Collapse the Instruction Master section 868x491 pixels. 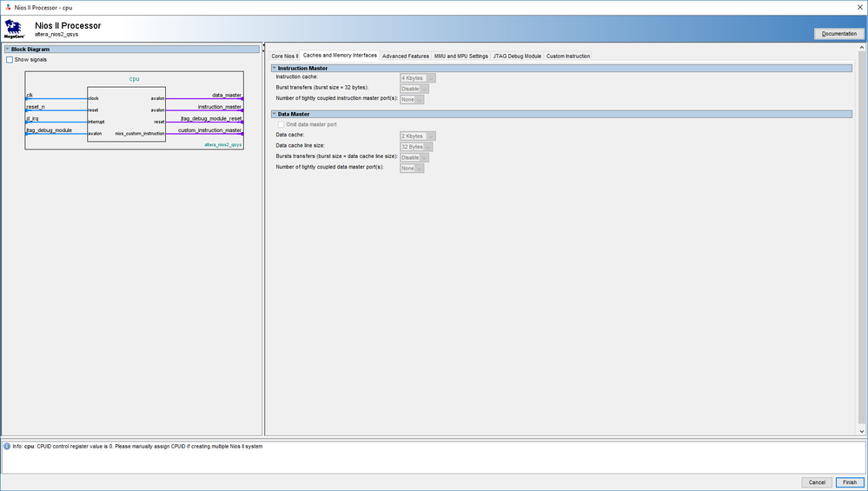274,68
